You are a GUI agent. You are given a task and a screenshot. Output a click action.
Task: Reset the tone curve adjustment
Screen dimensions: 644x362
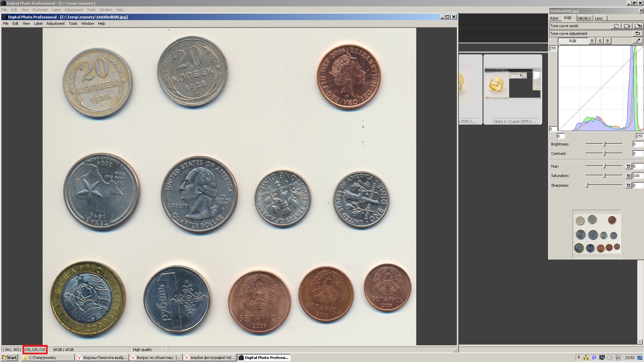pyautogui.click(x=638, y=33)
